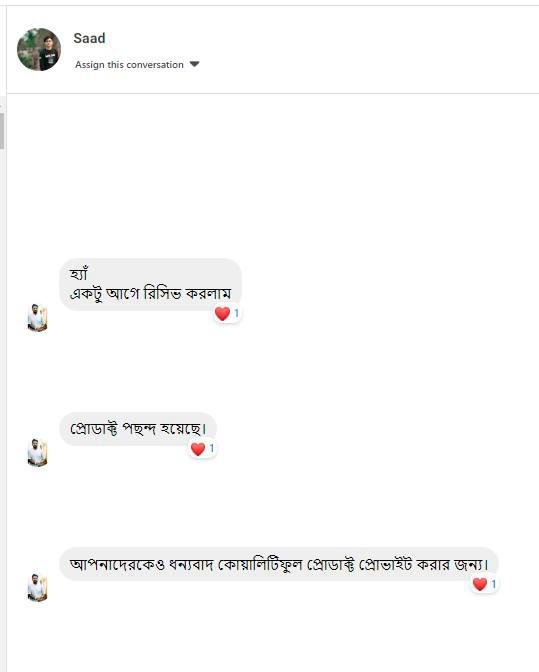Click reaction count on the first message

[x=236, y=313]
